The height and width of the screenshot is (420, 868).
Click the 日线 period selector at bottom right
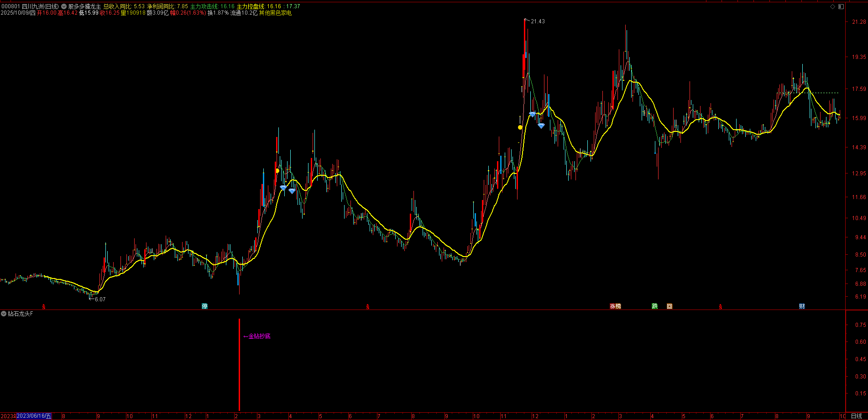pyautogui.click(x=856, y=416)
